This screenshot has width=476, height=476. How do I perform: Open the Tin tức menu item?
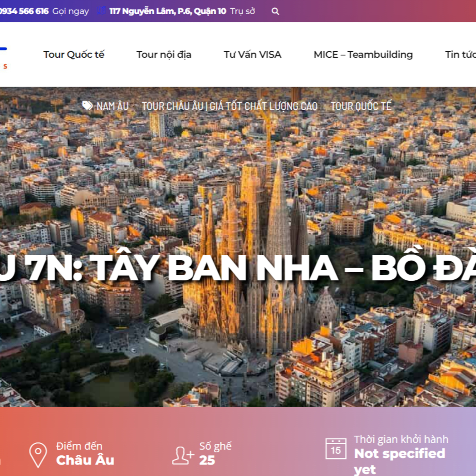pyautogui.click(x=460, y=55)
